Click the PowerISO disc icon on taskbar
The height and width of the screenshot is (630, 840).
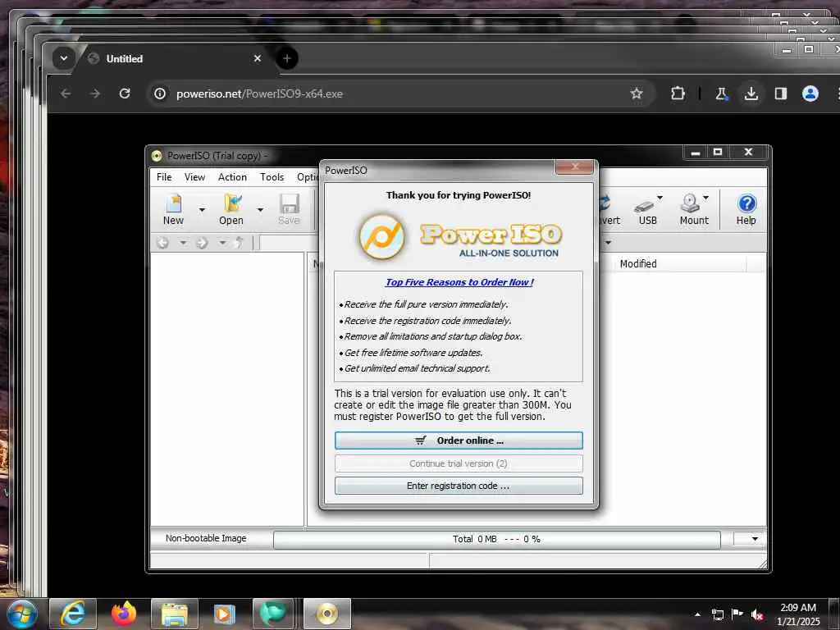(327, 614)
